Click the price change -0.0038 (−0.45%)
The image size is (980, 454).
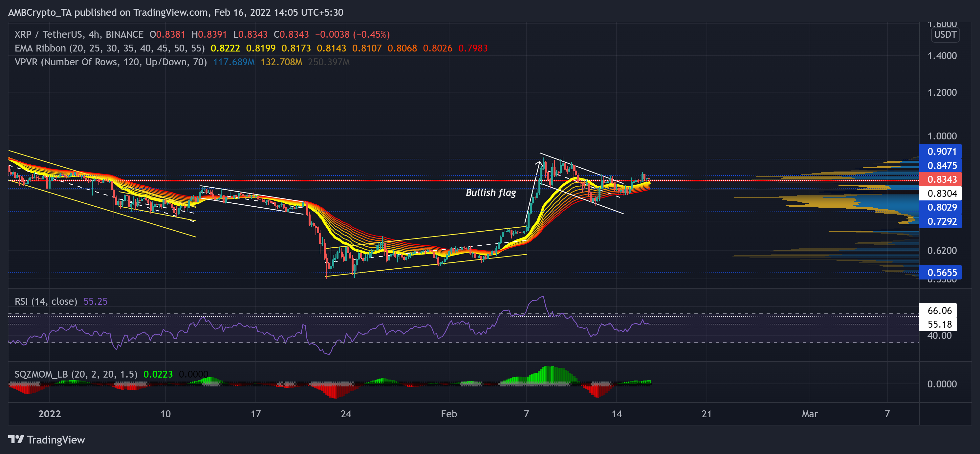pos(352,34)
